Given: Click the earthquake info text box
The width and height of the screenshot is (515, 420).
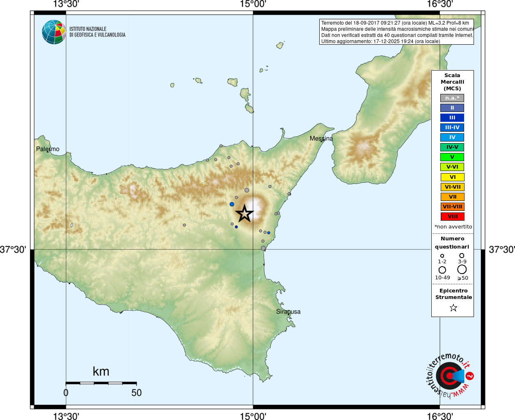Looking at the screenshot, I should click(396, 32).
